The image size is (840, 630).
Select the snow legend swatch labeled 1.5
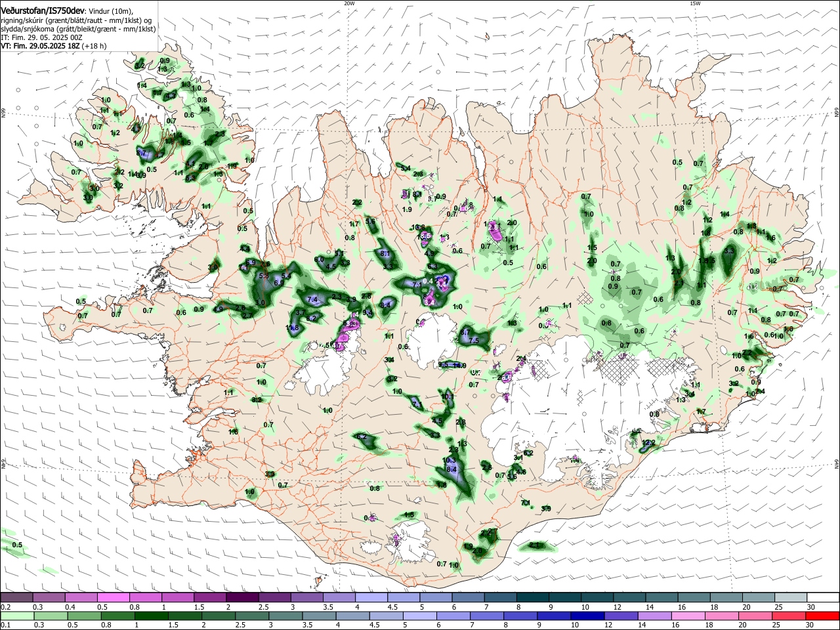pyautogui.click(x=209, y=598)
